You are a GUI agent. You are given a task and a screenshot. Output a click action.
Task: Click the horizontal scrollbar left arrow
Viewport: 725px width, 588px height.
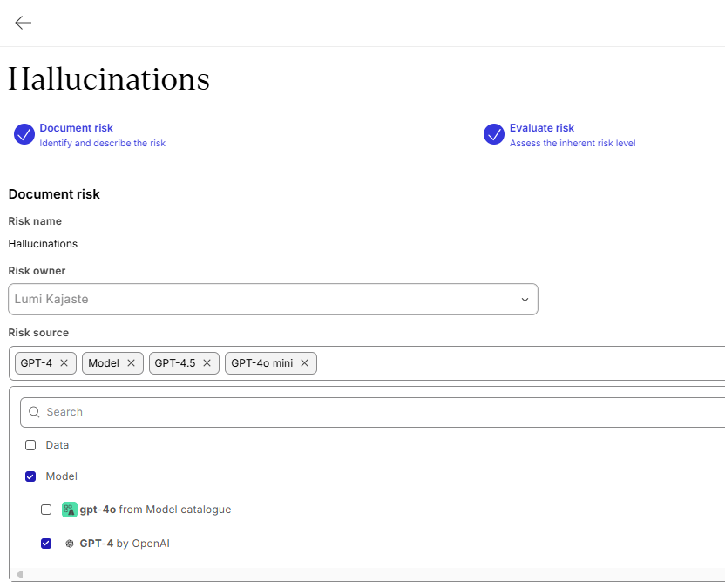19,574
